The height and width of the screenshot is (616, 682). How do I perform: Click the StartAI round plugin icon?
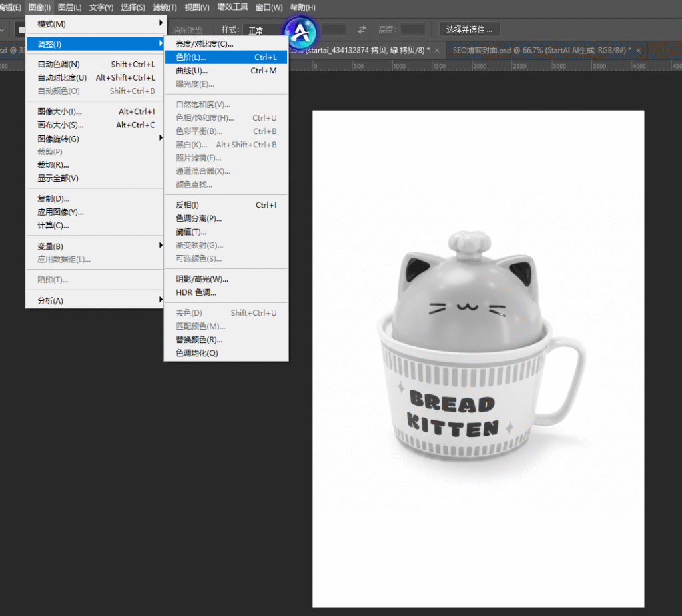[300, 33]
